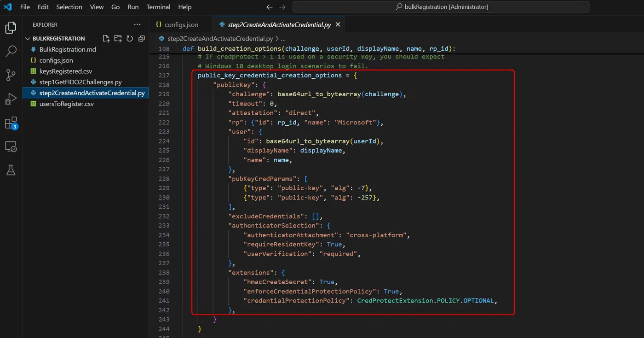
Task: Open the Help menu
Action: coord(184,7)
